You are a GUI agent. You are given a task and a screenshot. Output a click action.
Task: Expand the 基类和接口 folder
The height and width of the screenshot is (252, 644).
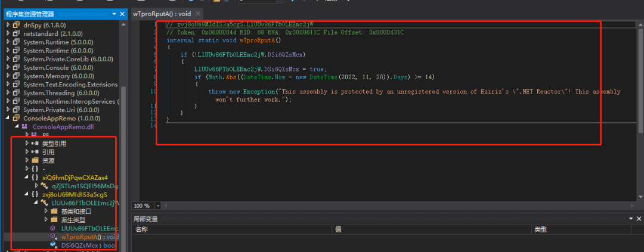(x=45, y=211)
